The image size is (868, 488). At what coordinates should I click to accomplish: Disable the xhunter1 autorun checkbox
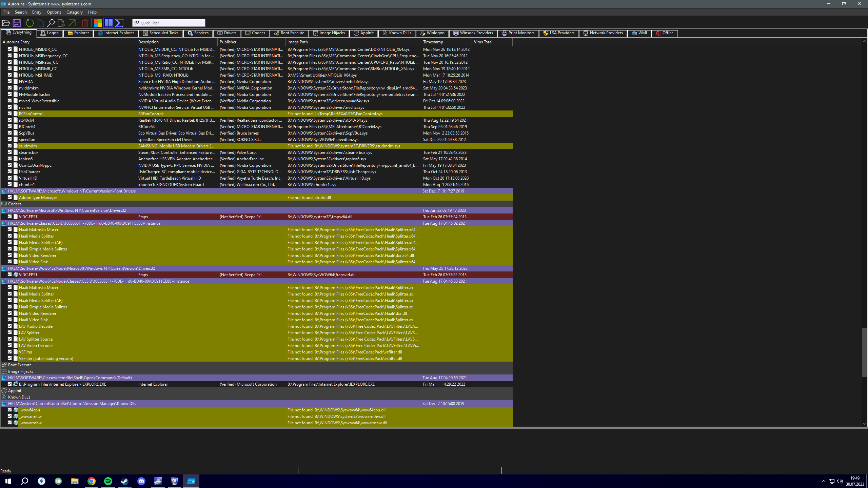coord(10,184)
